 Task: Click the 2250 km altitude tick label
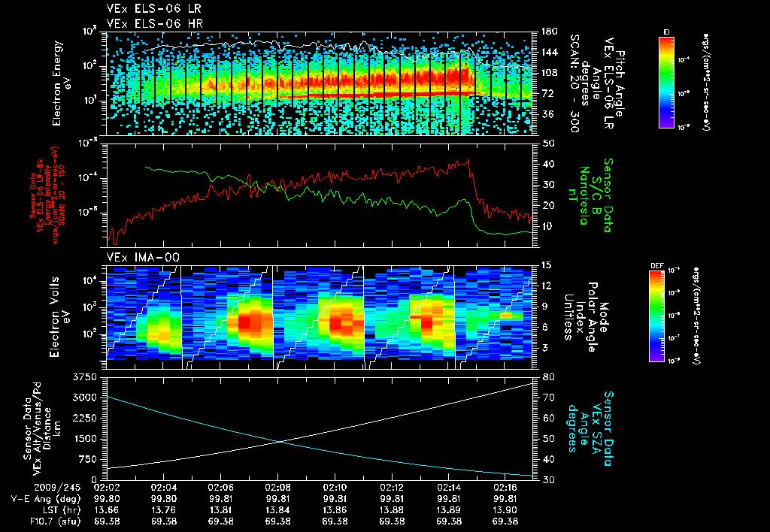pyautogui.click(x=84, y=418)
